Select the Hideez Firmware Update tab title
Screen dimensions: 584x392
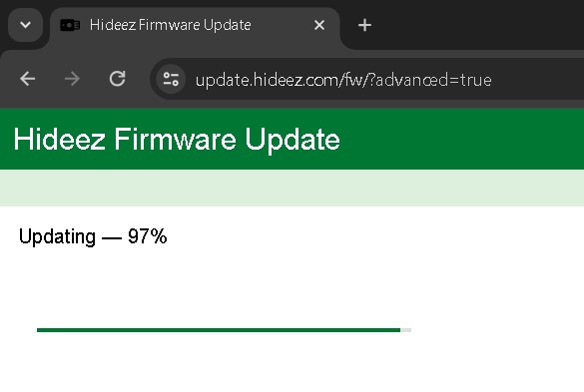coord(171,25)
